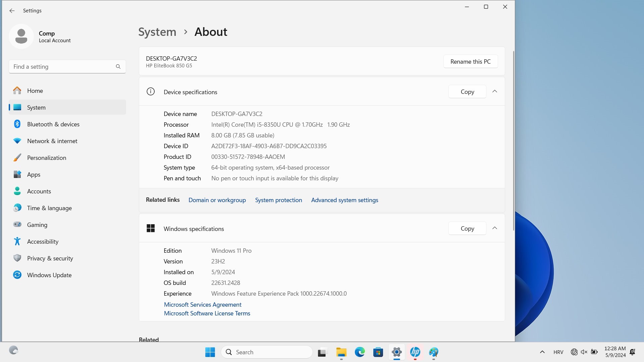Click the Find a setting field

pos(67,67)
